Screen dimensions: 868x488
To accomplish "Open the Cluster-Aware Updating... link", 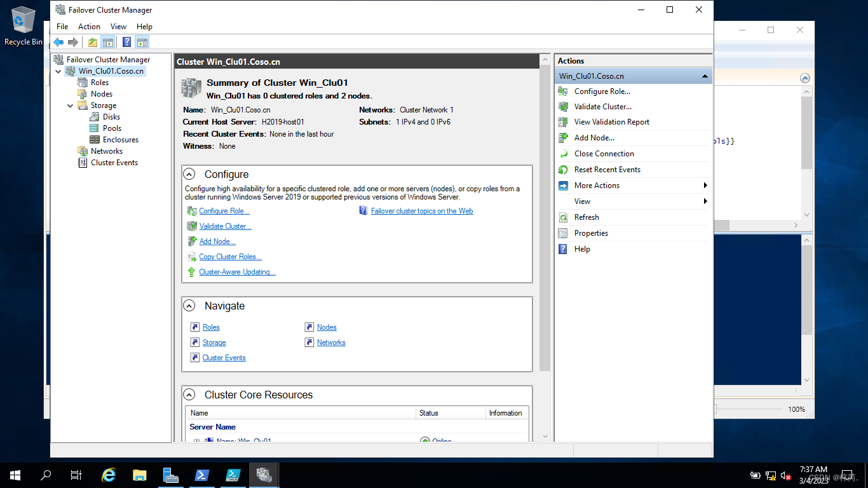I will tap(237, 272).
